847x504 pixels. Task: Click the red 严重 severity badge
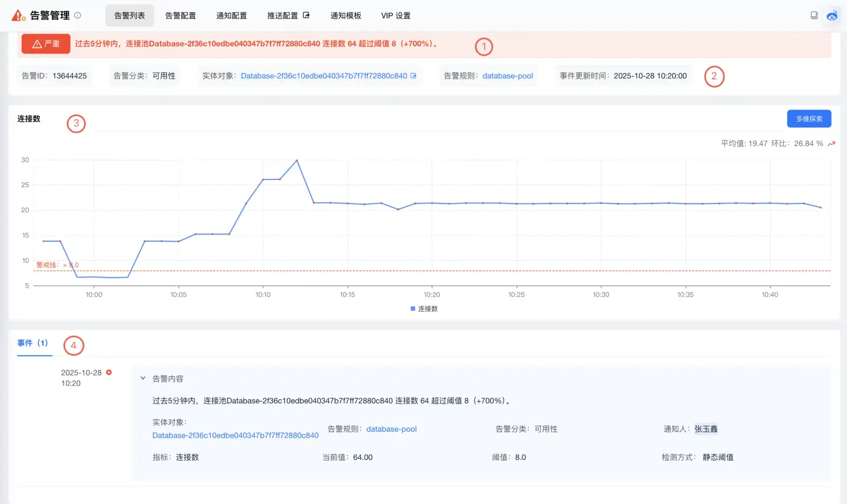click(46, 44)
